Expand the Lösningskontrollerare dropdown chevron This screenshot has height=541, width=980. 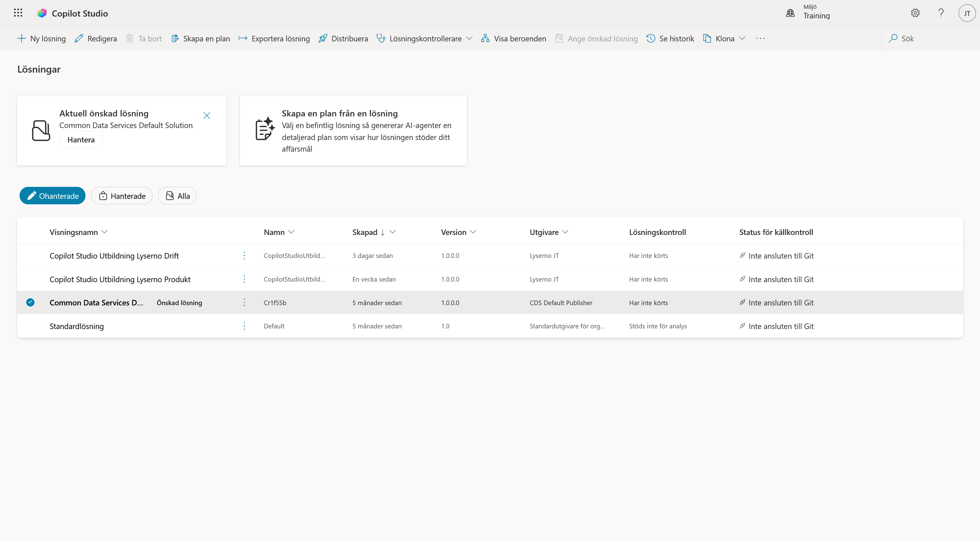(469, 38)
